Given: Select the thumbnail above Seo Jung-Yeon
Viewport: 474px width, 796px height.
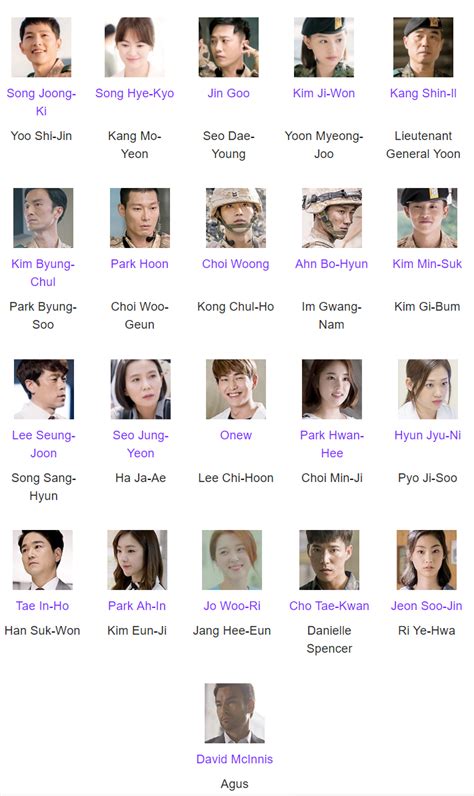Looking at the screenshot, I should 141,389.
